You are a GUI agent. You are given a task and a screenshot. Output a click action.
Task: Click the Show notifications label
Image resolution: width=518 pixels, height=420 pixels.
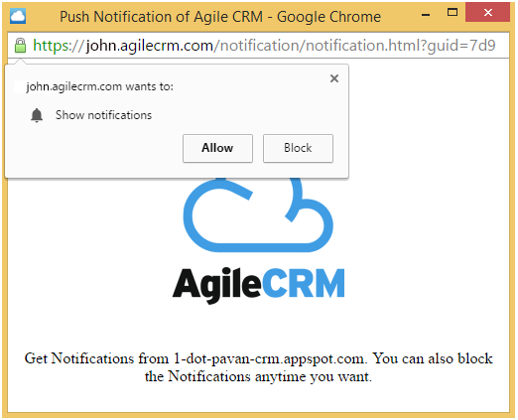pos(103,115)
